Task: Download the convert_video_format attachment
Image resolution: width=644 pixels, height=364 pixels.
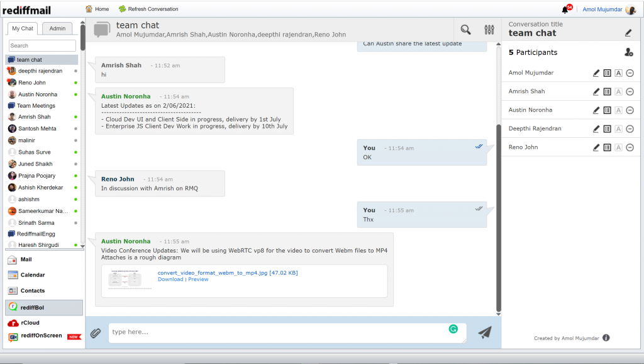Action: point(169,279)
